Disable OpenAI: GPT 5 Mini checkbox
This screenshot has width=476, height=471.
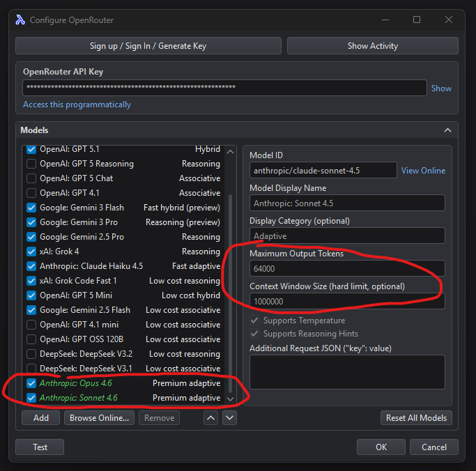coord(31,295)
